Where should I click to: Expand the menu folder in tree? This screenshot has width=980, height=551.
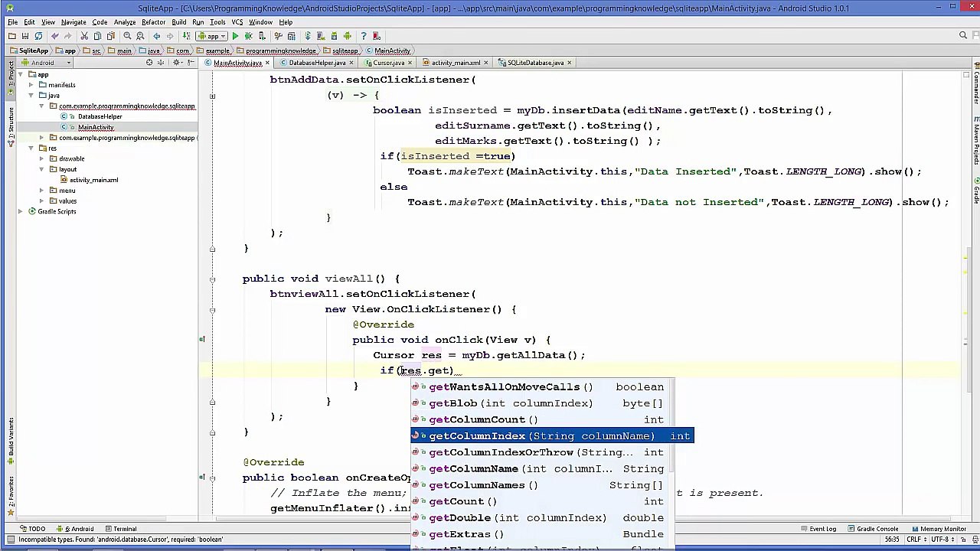(42, 191)
